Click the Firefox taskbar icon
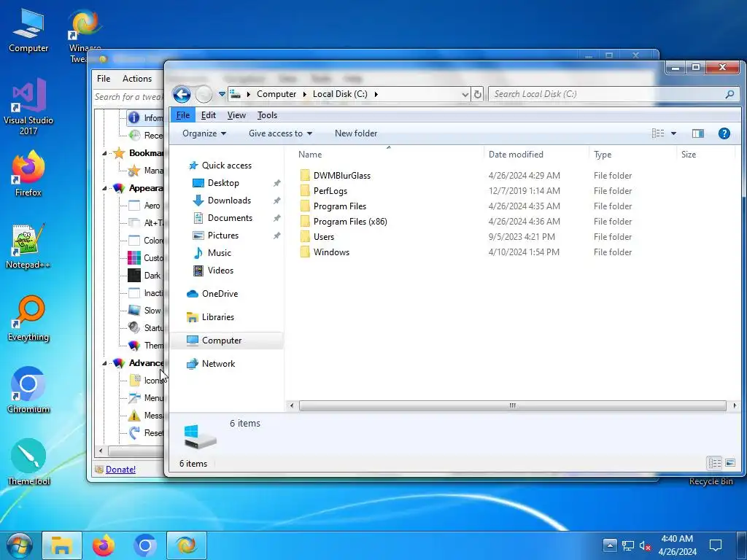The image size is (747, 560). coord(104,545)
